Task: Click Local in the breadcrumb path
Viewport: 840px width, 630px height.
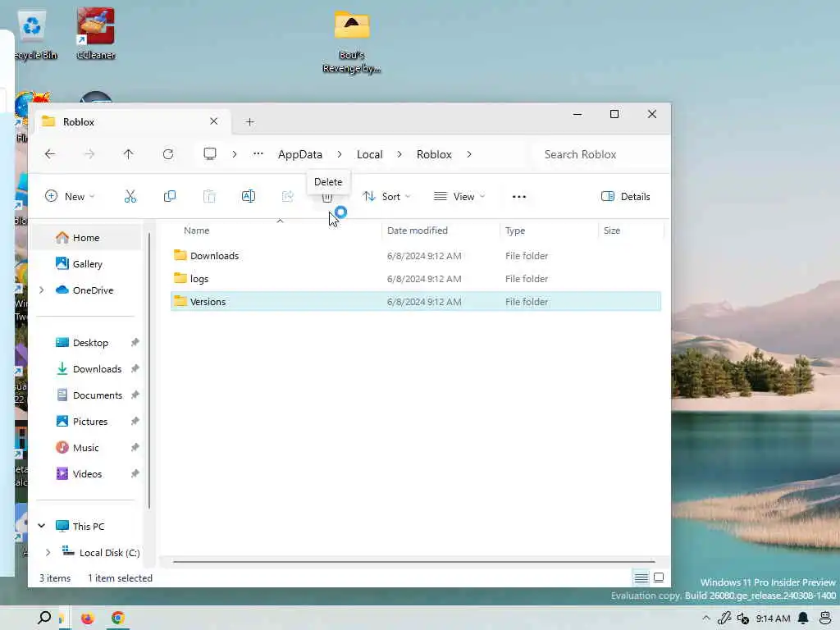Action: point(370,154)
